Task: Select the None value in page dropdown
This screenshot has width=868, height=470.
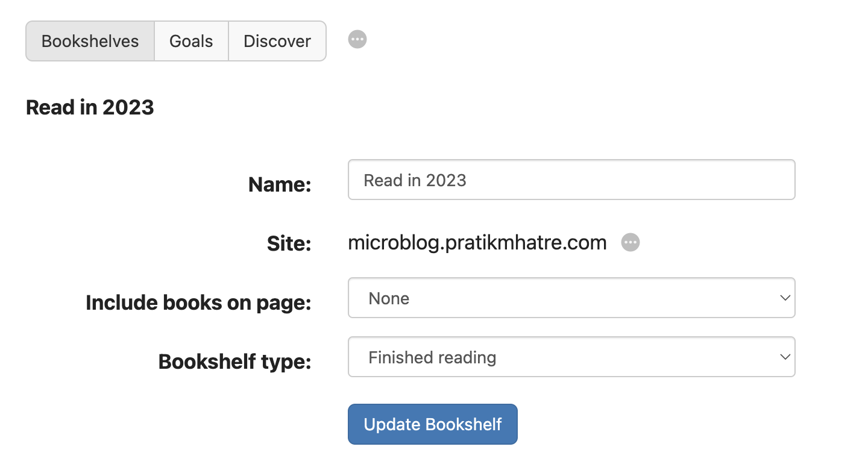Action: click(389, 298)
